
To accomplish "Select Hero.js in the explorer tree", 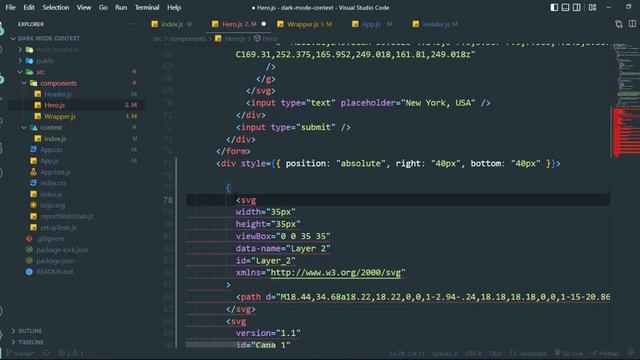I will [54, 105].
